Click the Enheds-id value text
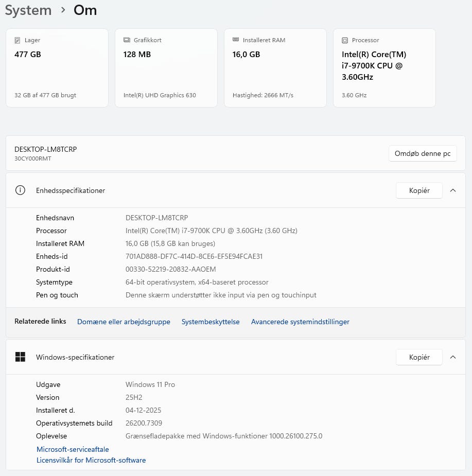Screen dimensions: 472x476 coord(194,256)
